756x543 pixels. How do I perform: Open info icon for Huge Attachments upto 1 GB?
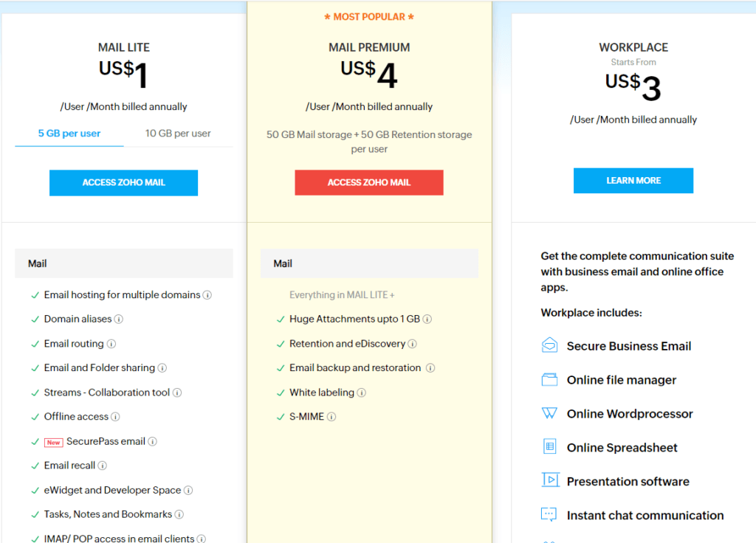tap(427, 319)
